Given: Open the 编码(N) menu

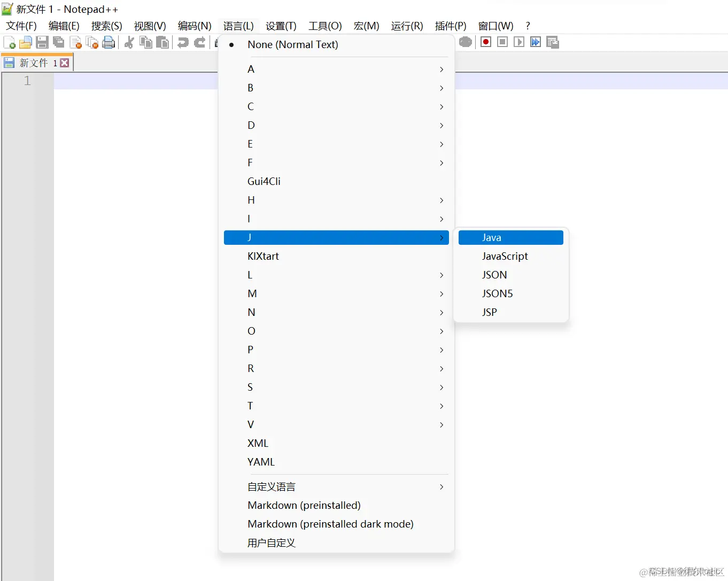Looking at the screenshot, I should pos(195,26).
